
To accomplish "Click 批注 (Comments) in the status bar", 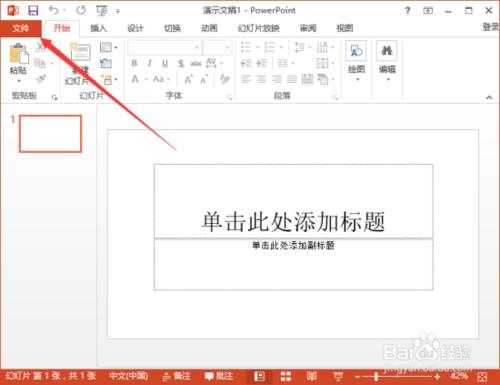I will click(x=219, y=377).
